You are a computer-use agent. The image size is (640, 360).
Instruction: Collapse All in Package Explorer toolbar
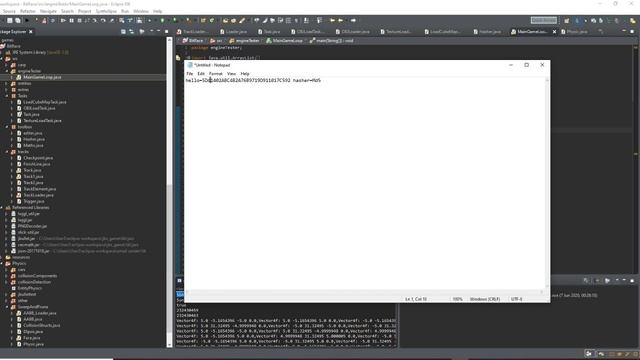pos(123,31)
